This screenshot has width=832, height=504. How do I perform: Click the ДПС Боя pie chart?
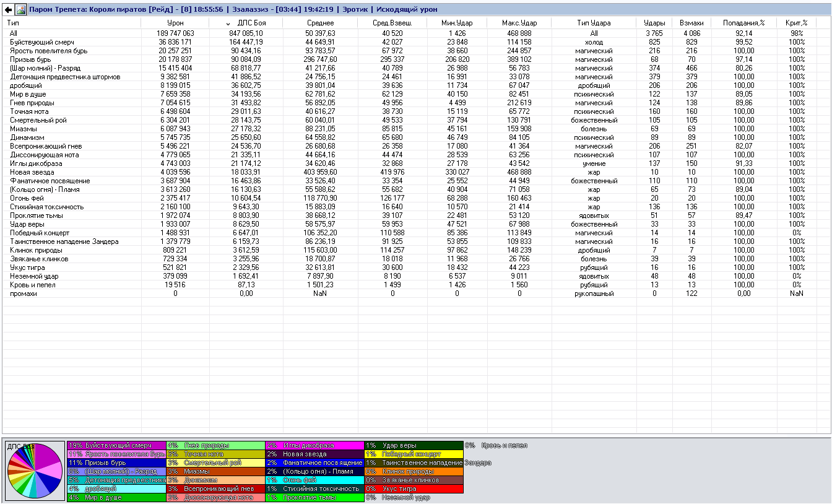(35, 471)
